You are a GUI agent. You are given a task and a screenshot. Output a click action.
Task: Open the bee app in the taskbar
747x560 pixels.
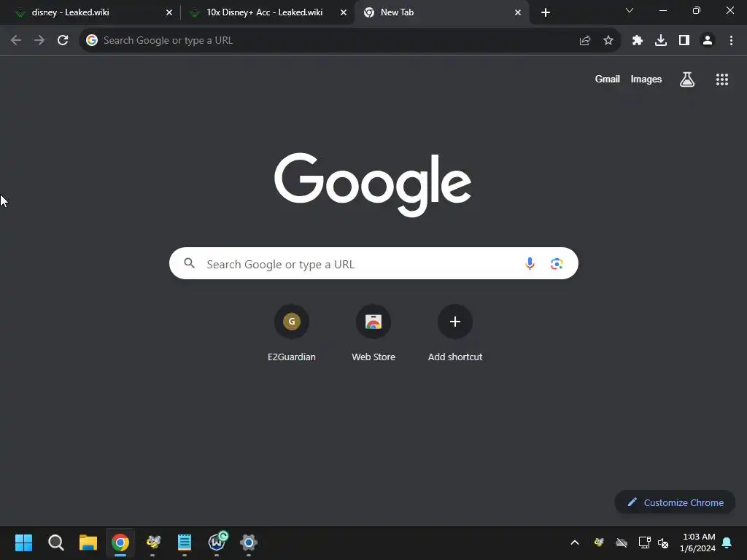tap(152, 542)
